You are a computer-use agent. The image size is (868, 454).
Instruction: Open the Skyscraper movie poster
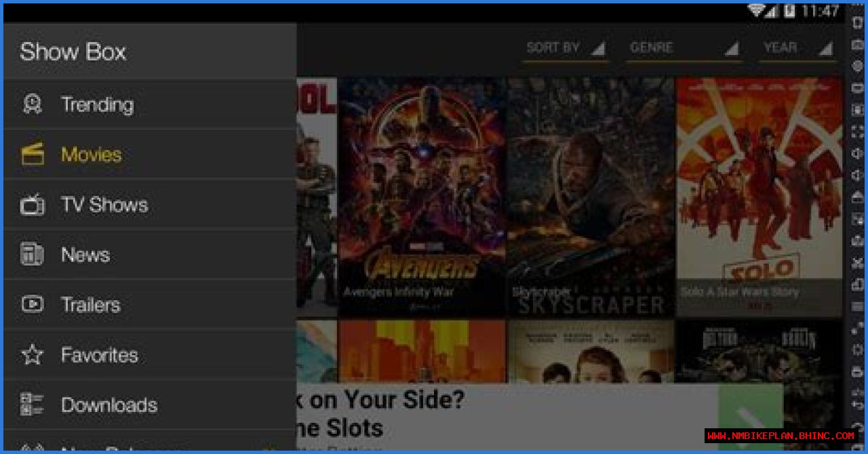coord(591,197)
